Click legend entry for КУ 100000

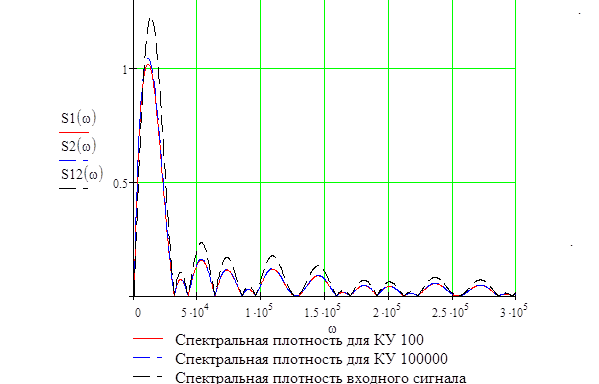tap(311, 359)
